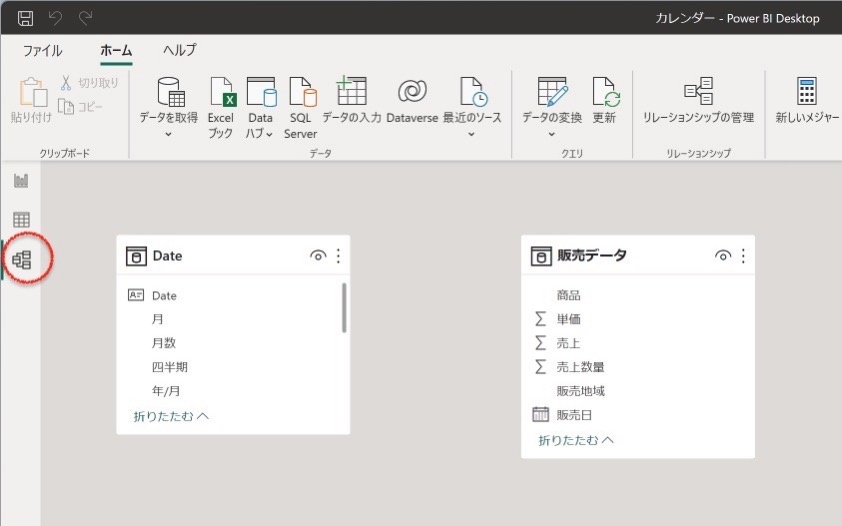Select the ホーム ribbon tab
The width and height of the screenshot is (842, 526).
[116, 50]
